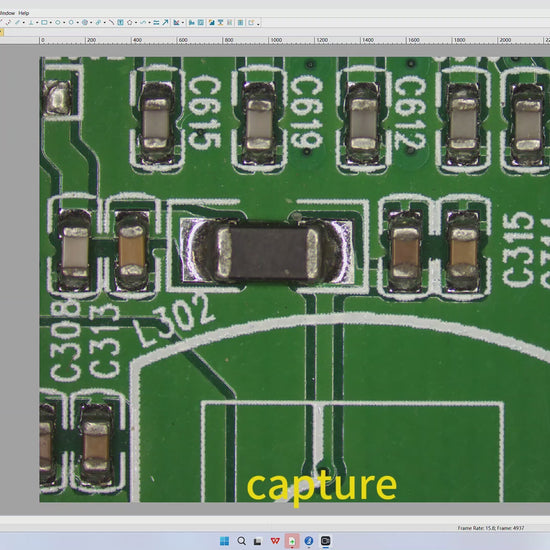Open dropdown arrow beside rectangle tool

51,23
